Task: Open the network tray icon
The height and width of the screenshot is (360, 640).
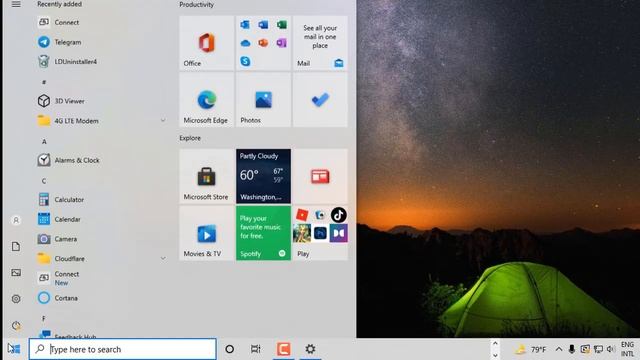Action: click(x=598, y=349)
